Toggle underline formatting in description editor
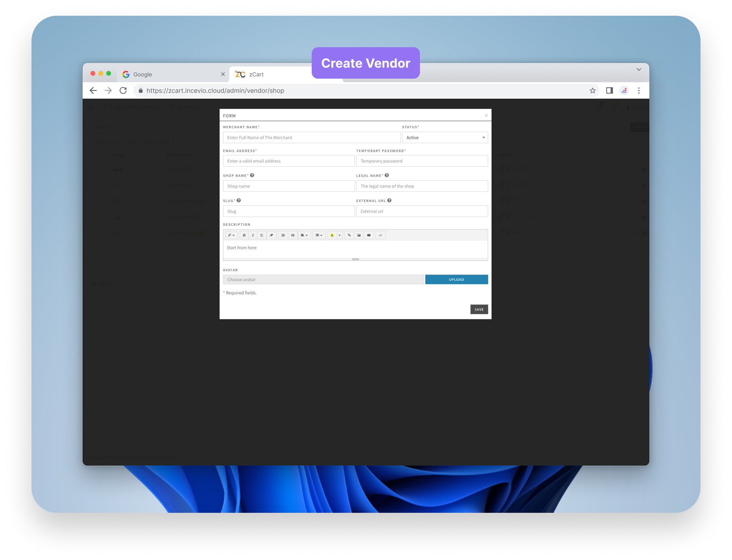The image size is (732, 560). (x=262, y=235)
